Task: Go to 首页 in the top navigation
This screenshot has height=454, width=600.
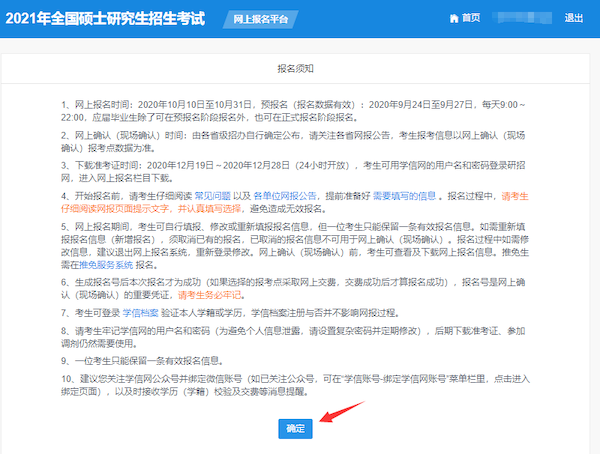Action: (473, 18)
